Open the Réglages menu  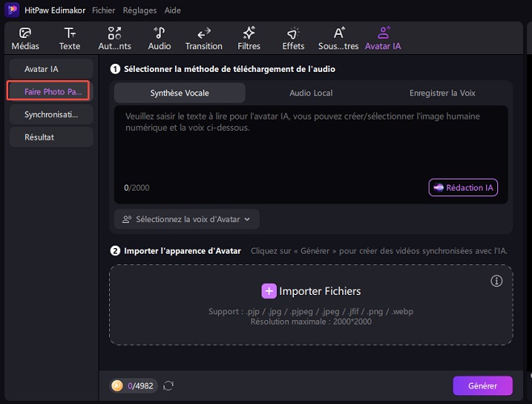click(140, 10)
